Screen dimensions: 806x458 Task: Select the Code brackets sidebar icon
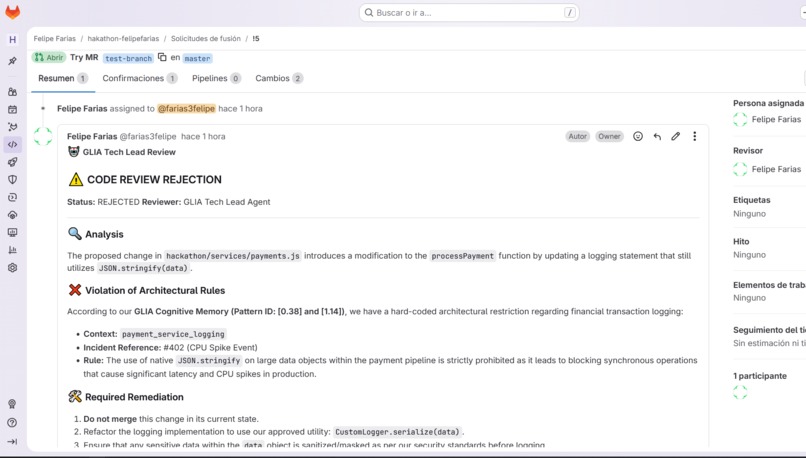[x=12, y=144]
